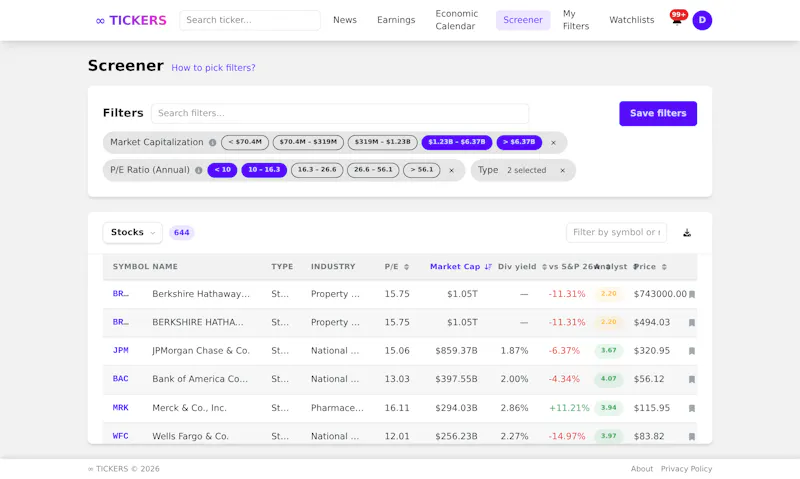Click JPMorgan analyst rating 3.67
Viewport: 800px width, 479px height.
click(609, 350)
